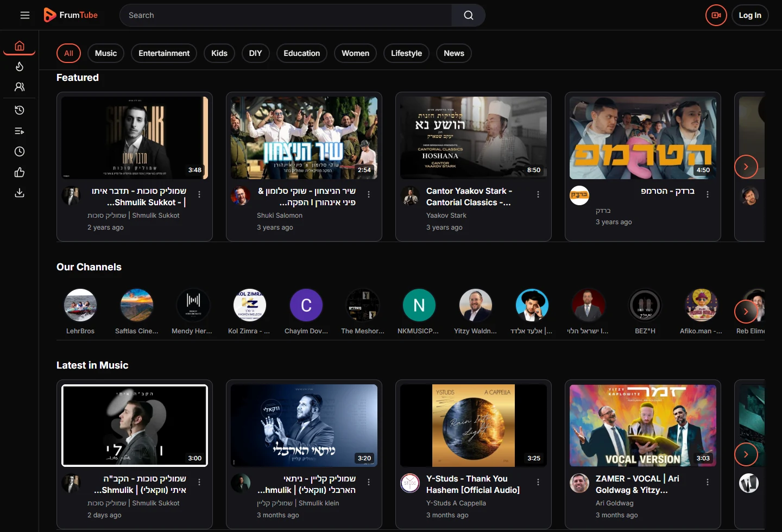Open Downloads icon in sidebar
Viewport: 782px width, 532px height.
(20, 193)
